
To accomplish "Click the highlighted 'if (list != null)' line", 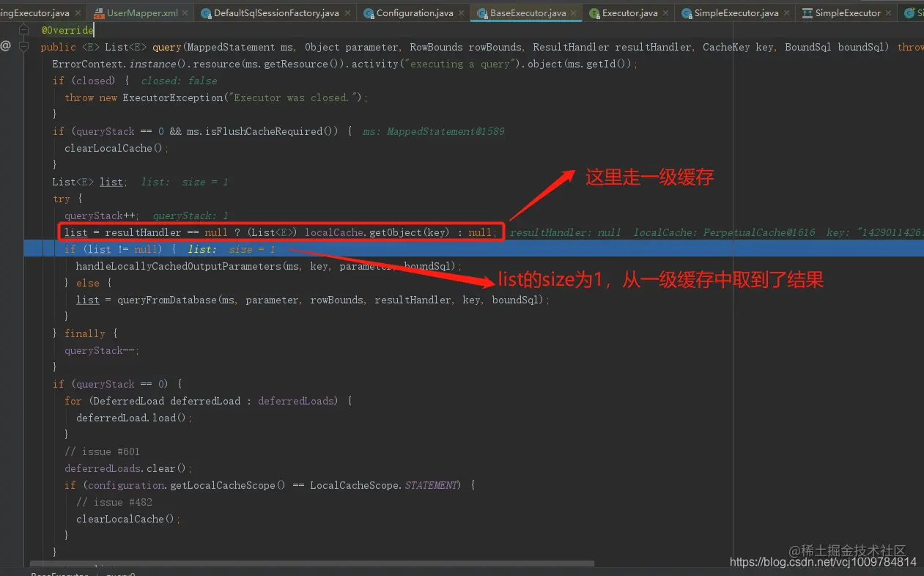I will pyautogui.click(x=473, y=249).
